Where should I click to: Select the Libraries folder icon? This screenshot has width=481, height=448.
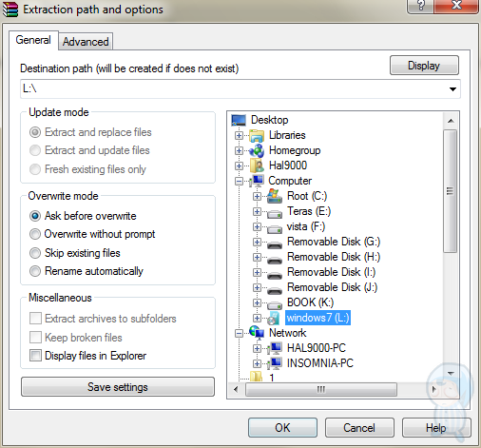tap(257, 135)
